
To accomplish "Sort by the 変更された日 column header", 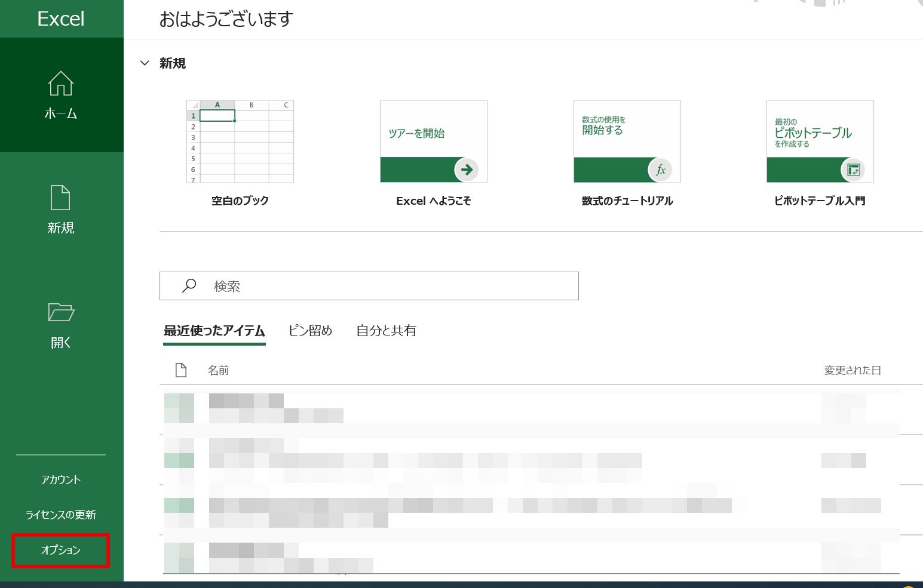I will (x=853, y=370).
